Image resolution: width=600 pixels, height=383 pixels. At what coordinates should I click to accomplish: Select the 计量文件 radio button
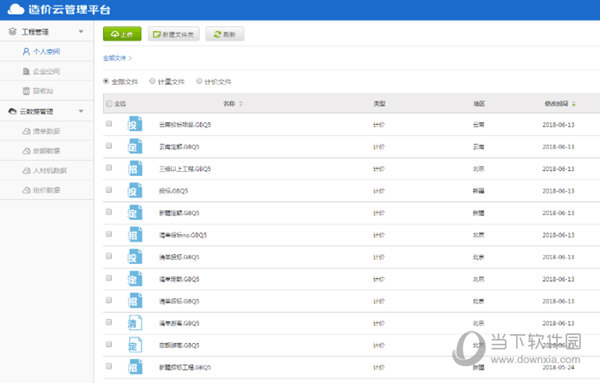pyautogui.click(x=152, y=81)
